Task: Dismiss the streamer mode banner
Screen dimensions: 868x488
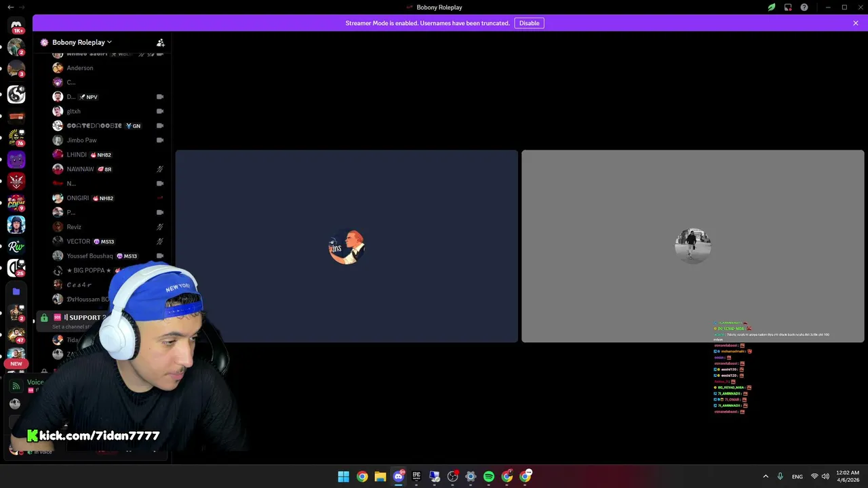Action: point(856,23)
